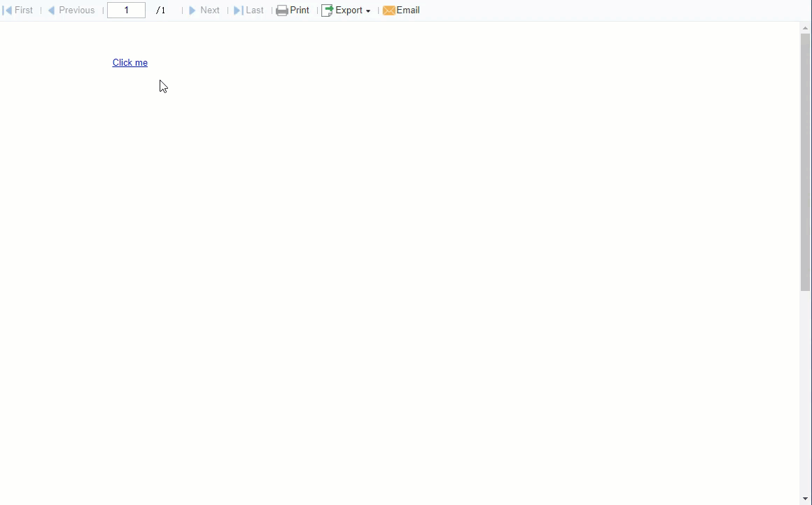The image size is (812, 505).
Task: Open the Click me hyperlink
Action: [129, 62]
